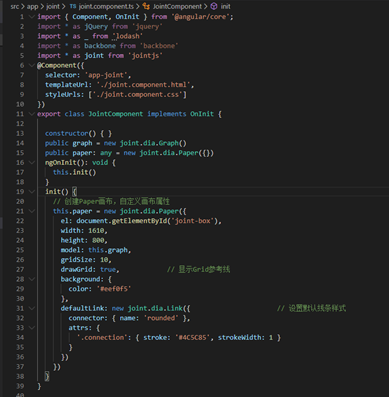Click the 'jointjs' module string
The width and height of the screenshot is (389, 397).
click(x=145, y=55)
